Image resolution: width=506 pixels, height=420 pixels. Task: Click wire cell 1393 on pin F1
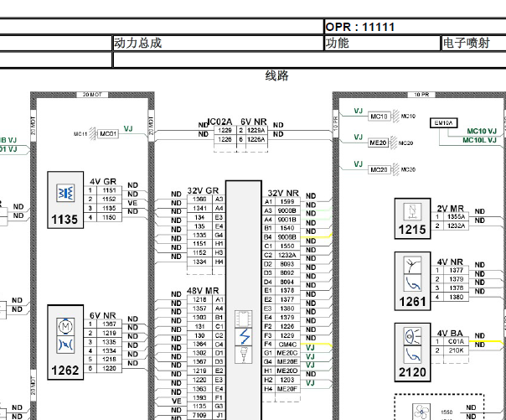tap(199, 397)
